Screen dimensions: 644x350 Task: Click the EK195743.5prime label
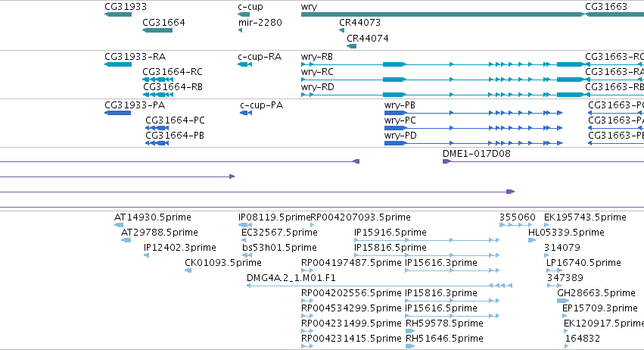[x=585, y=217]
